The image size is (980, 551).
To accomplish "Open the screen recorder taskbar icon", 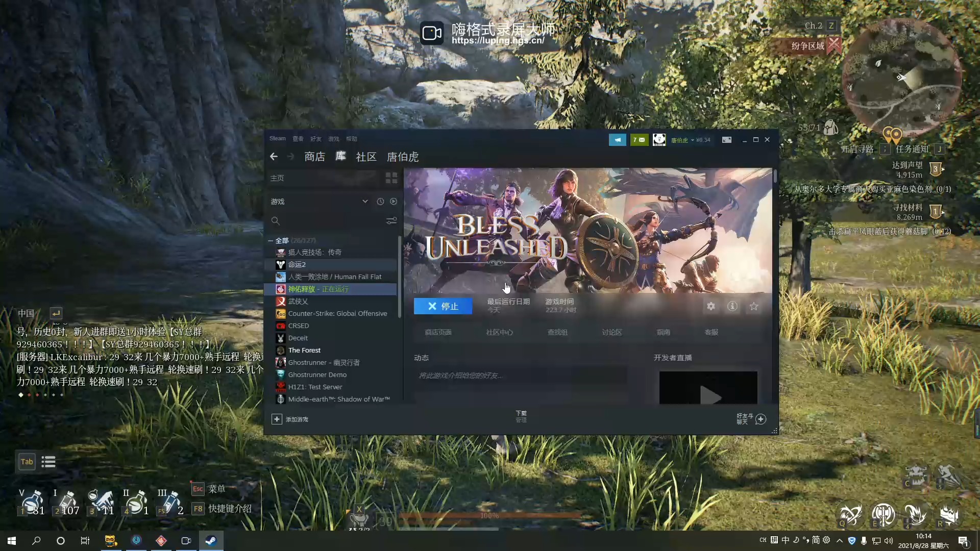I will pyautogui.click(x=186, y=541).
